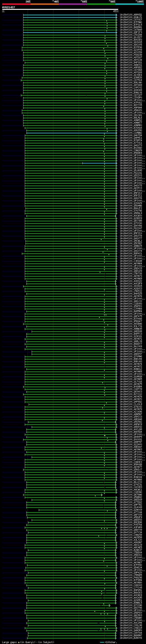This screenshot has height=644, width=146.
Task: Select the UniRef100_B7FMW0 label
Action: tap(131, 22)
